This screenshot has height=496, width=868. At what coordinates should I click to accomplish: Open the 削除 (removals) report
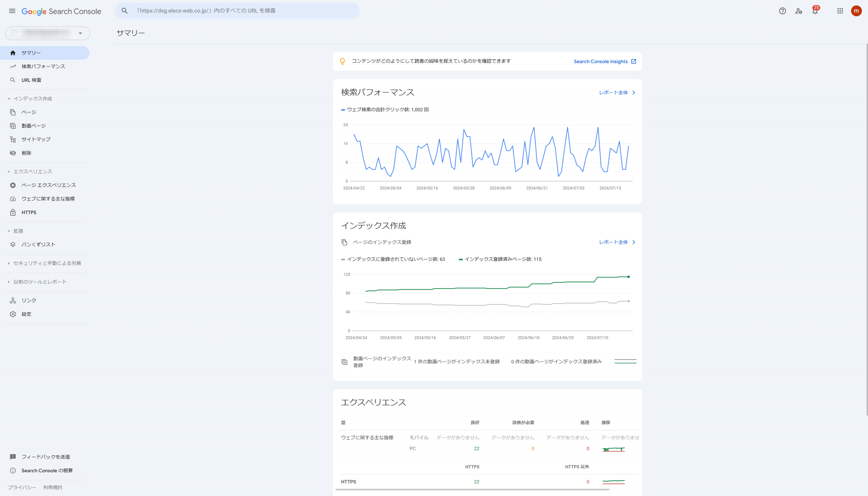coord(27,153)
